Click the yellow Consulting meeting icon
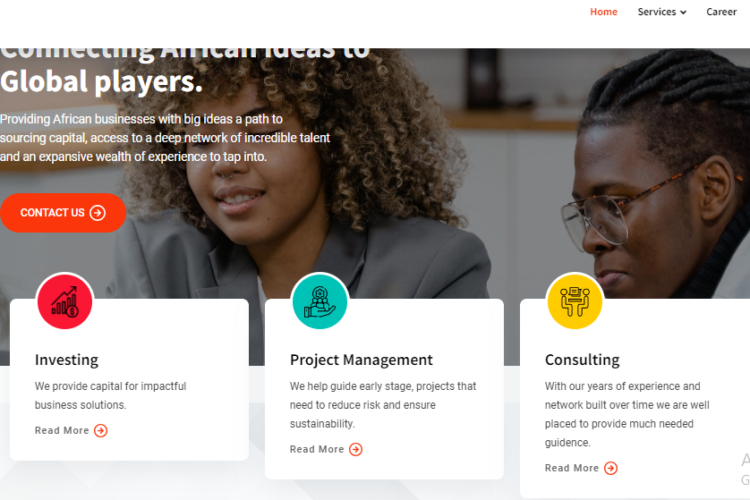750x500 pixels. tap(574, 301)
